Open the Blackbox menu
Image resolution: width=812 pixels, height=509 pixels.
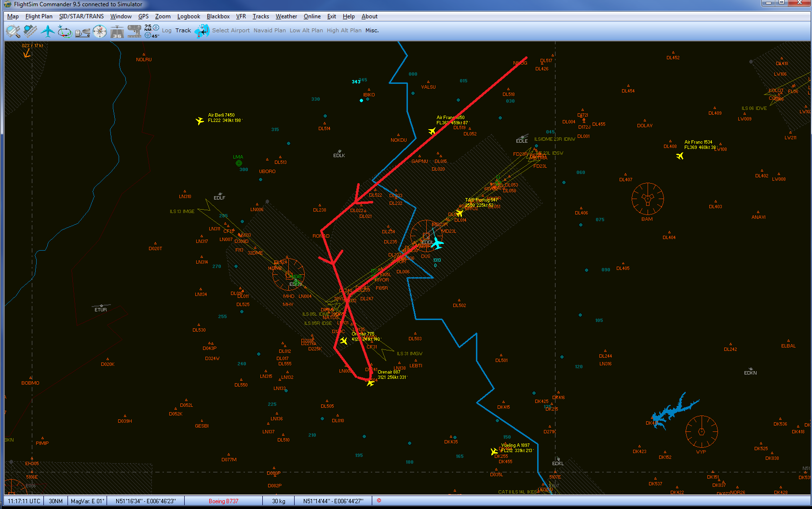(x=218, y=16)
